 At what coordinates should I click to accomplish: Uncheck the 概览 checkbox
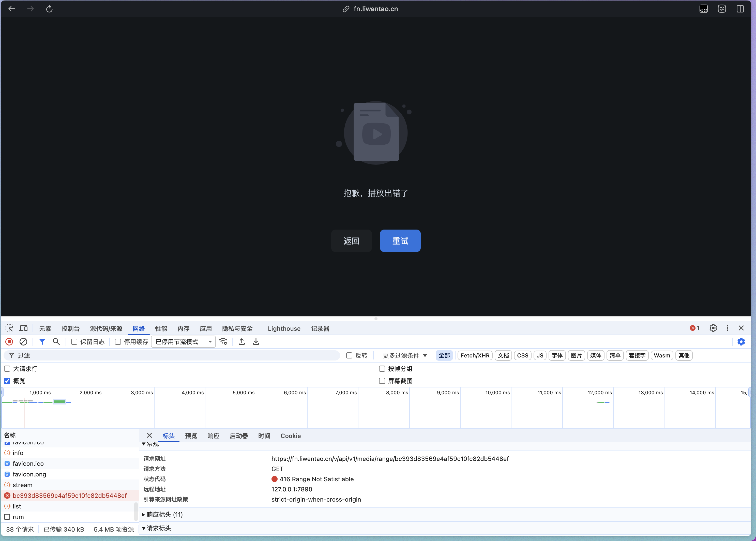[x=7, y=381]
